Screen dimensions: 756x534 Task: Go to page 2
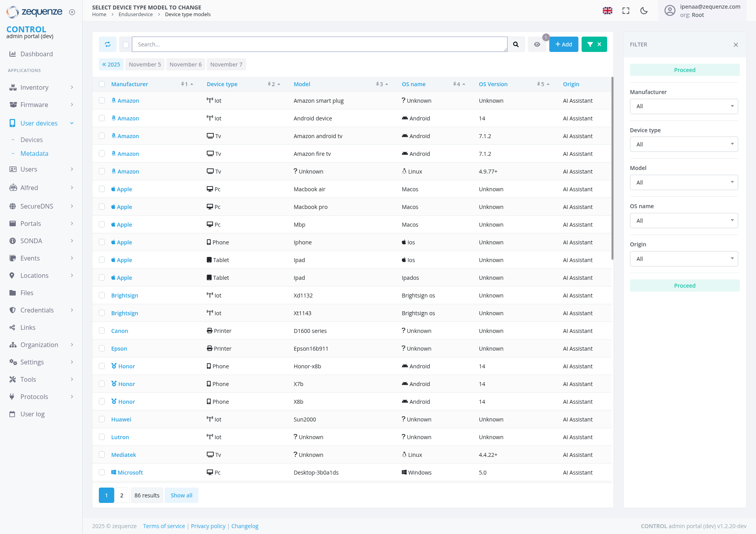pos(122,495)
